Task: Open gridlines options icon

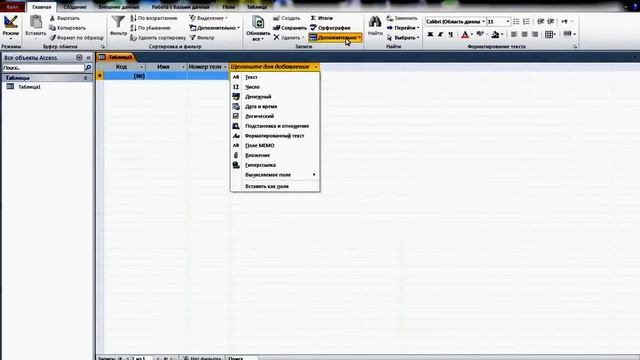Action: [550, 34]
